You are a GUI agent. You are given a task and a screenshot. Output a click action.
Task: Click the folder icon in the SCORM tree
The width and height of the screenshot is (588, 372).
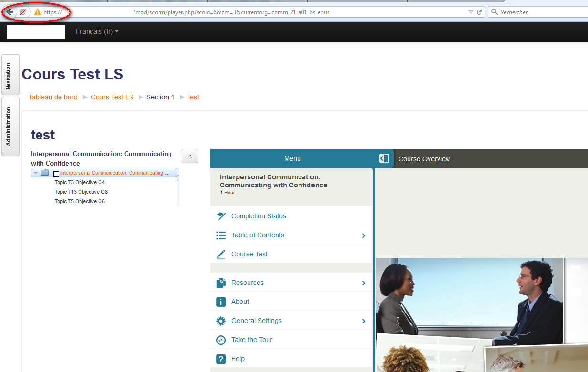[45, 173]
